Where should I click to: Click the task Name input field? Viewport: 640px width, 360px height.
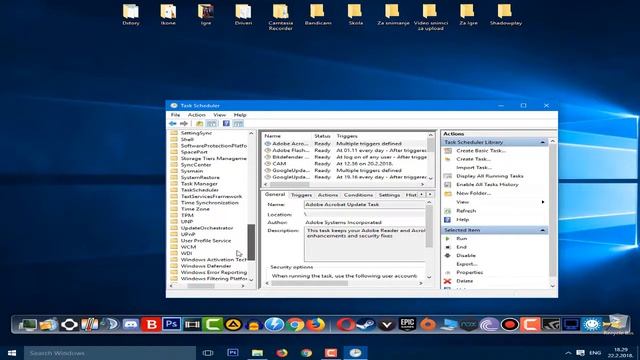click(x=365, y=204)
